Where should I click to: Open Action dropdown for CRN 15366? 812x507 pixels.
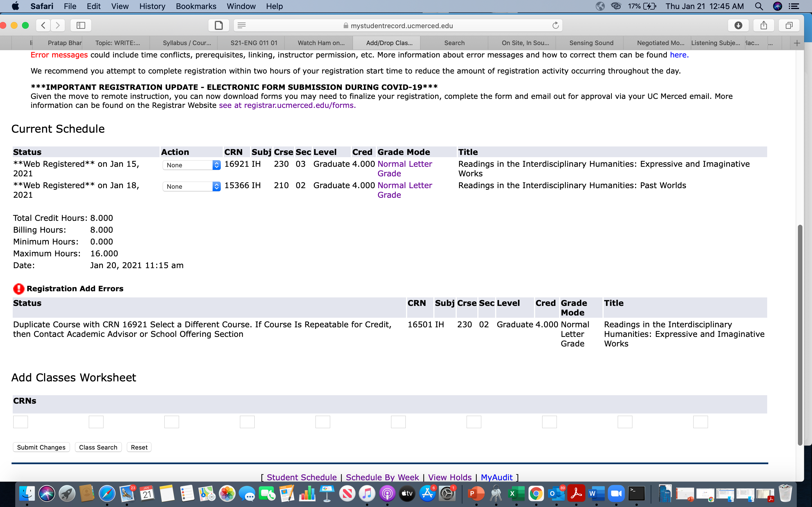192,186
